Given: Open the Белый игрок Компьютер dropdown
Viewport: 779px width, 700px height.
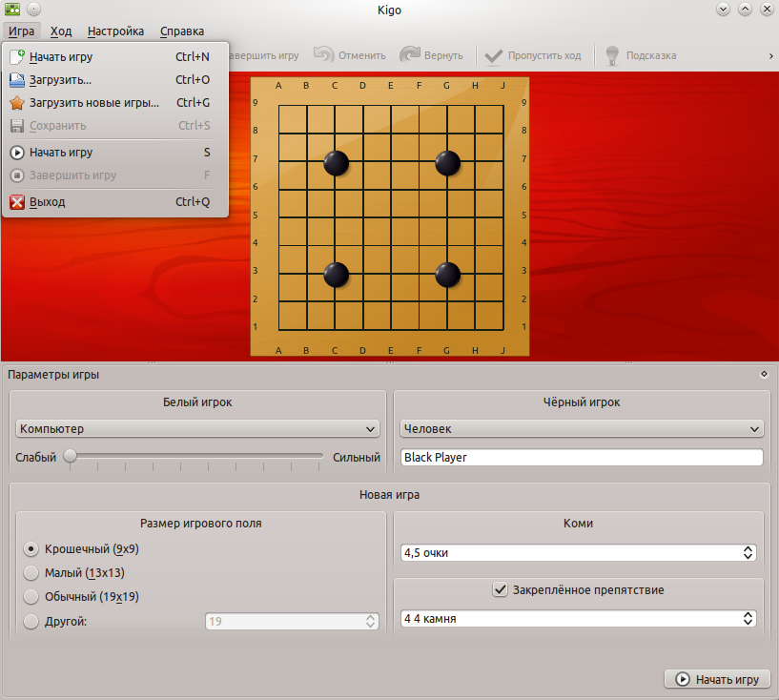Looking at the screenshot, I should [x=197, y=429].
